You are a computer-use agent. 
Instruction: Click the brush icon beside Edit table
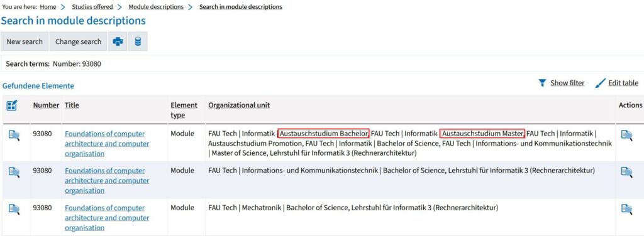click(x=600, y=83)
